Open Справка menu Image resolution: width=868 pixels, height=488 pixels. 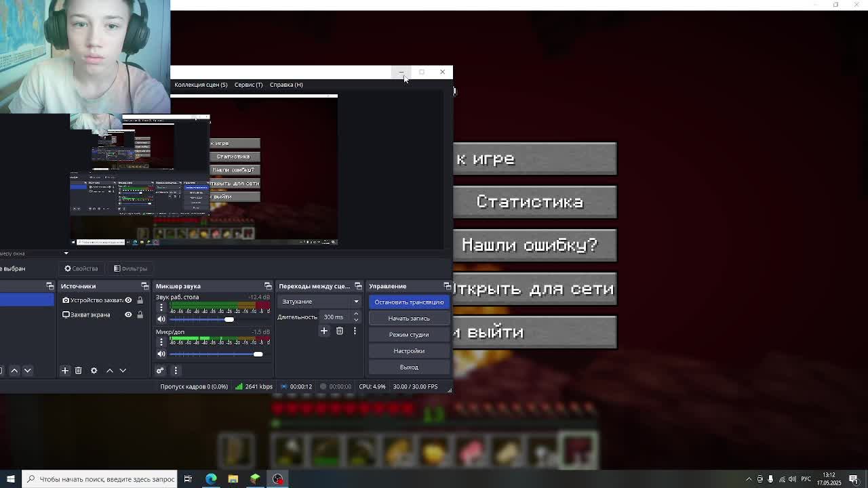286,85
